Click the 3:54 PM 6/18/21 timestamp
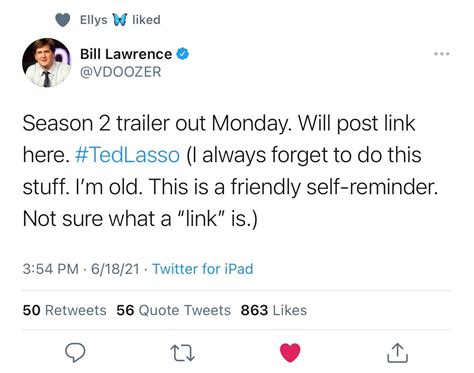 [x=81, y=269]
